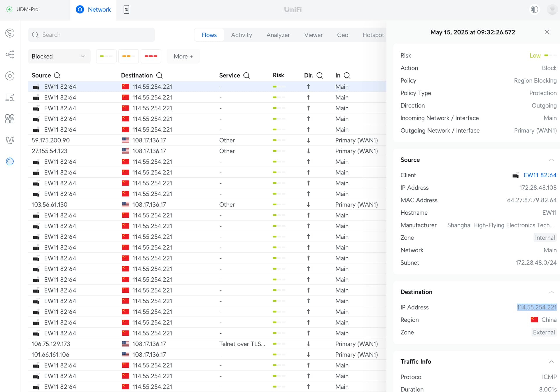Switch to the Geo tab

tap(342, 35)
